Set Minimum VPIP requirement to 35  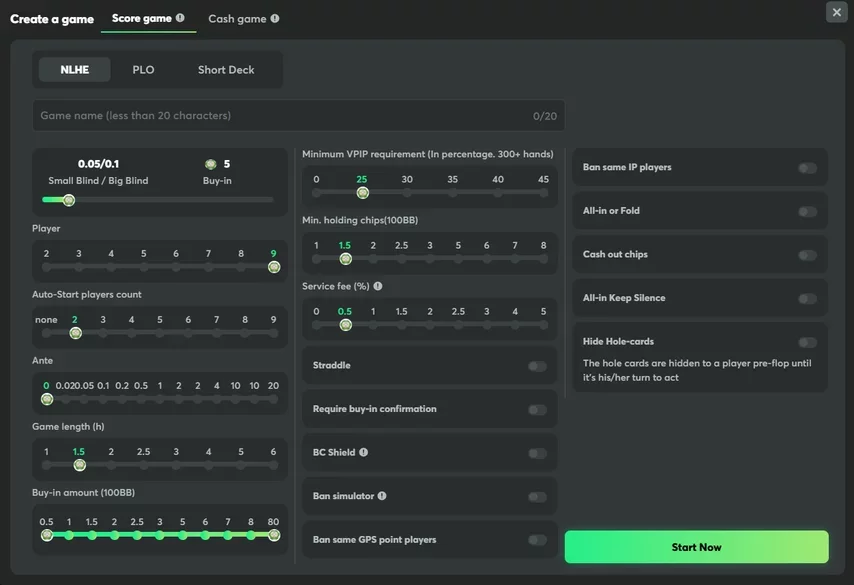453,193
